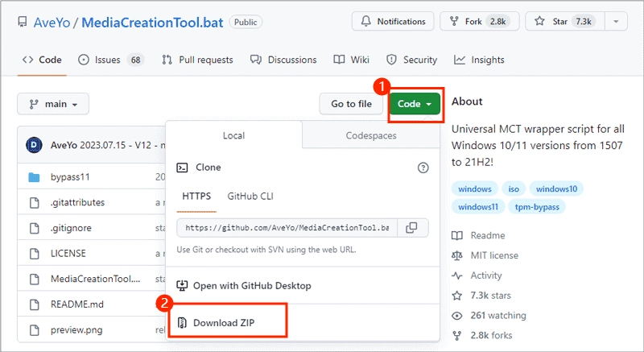Click the file icon next to .gitattributes
The image size is (644, 352).
tap(35, 202)
